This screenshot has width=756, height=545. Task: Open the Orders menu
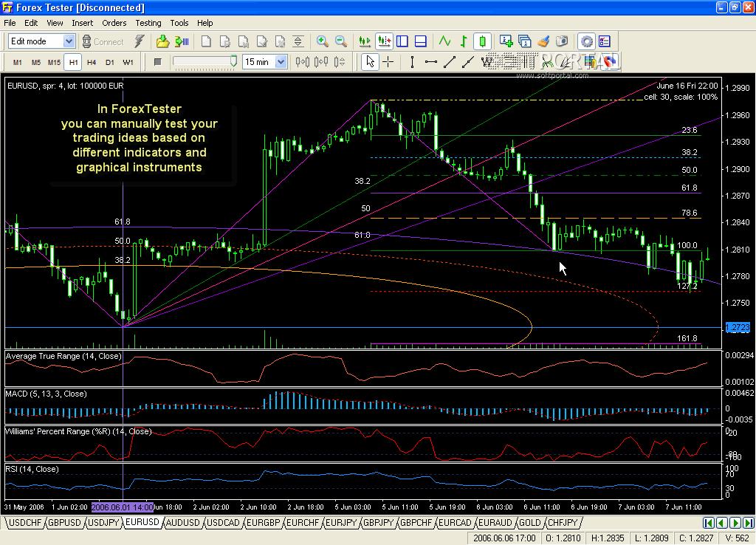114,23
